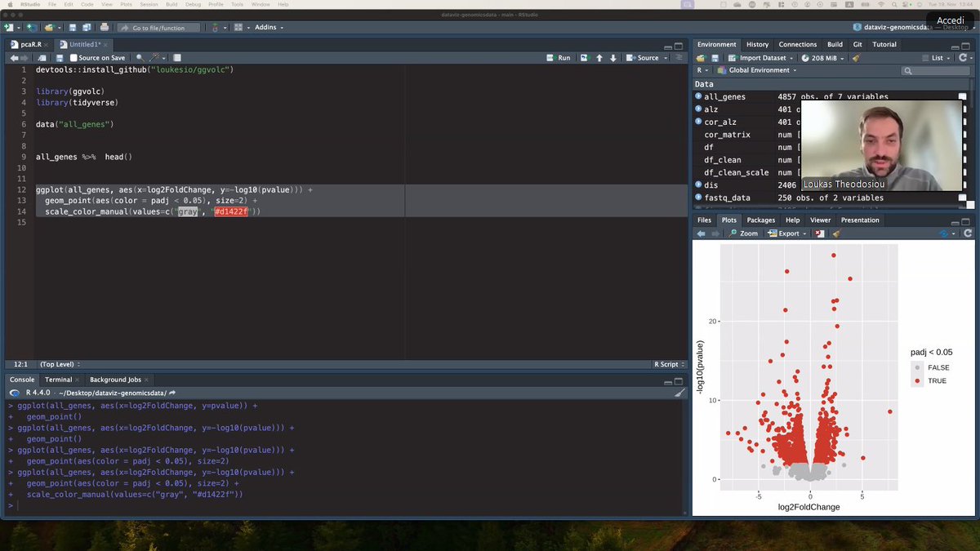Toggle Source on Save checkbox
Screen dimensions: 980x551
(73, 58)
